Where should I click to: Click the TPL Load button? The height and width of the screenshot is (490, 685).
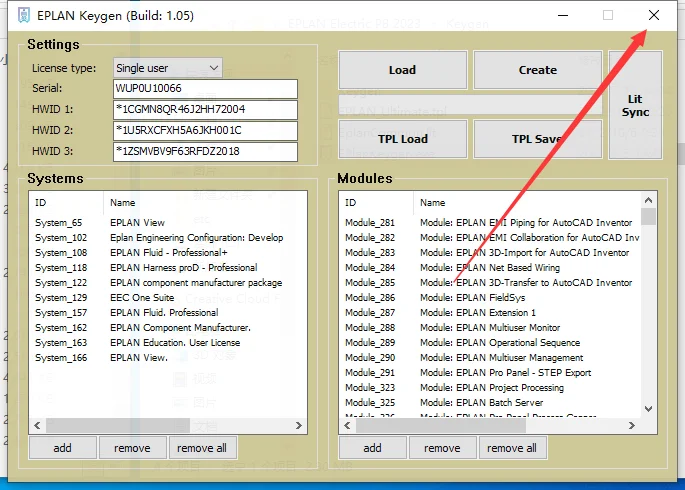[x=402, y=140]
